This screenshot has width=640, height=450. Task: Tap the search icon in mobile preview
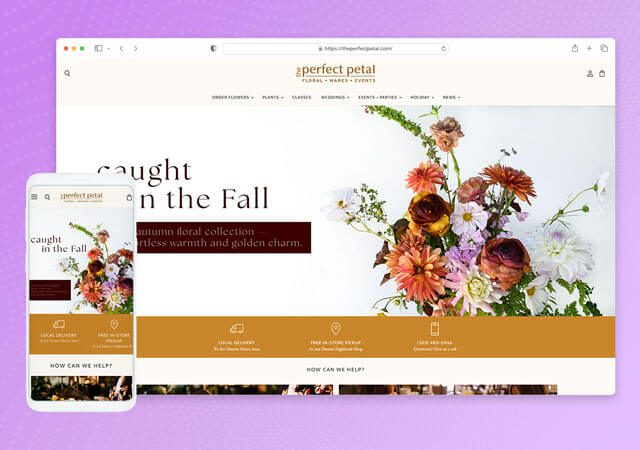(47, 197)
